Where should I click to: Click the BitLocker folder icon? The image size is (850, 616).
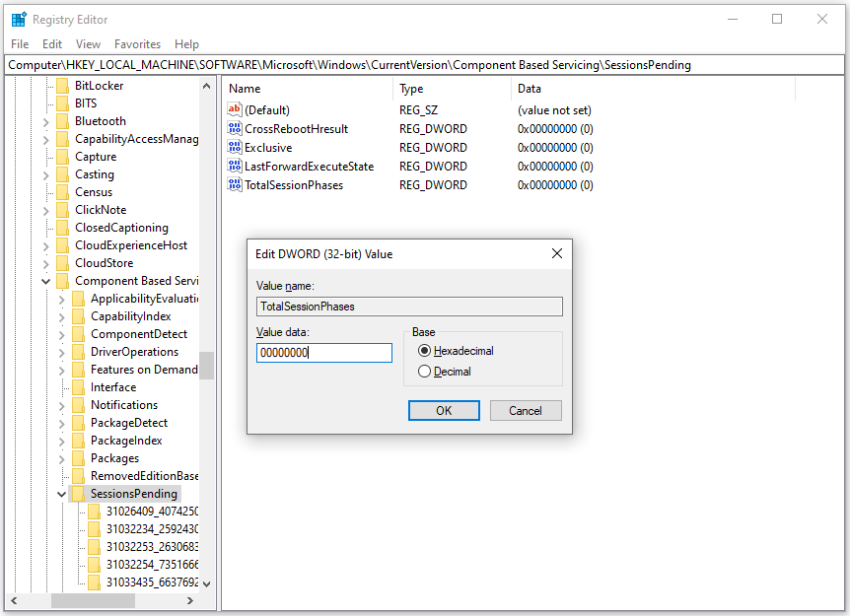point(63,86)
